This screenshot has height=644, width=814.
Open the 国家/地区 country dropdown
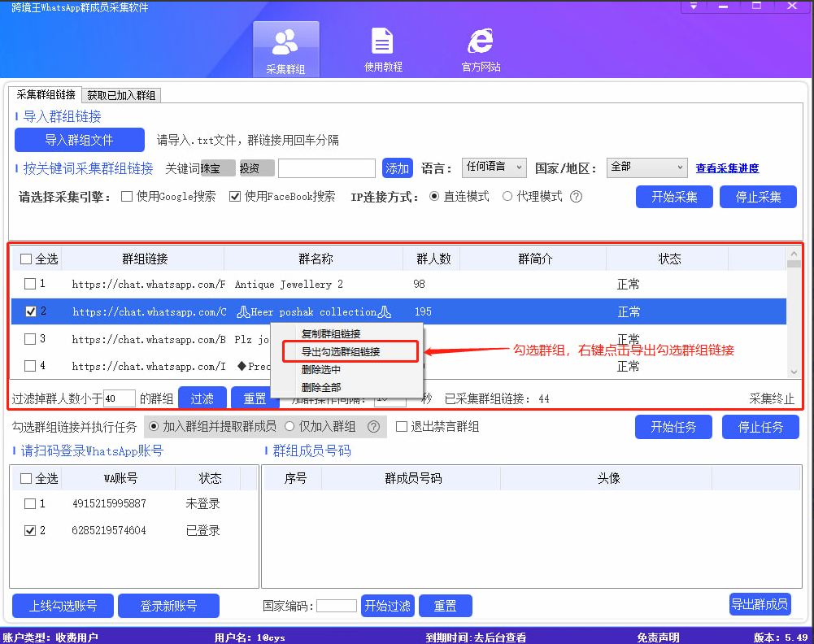click(646, 168)
